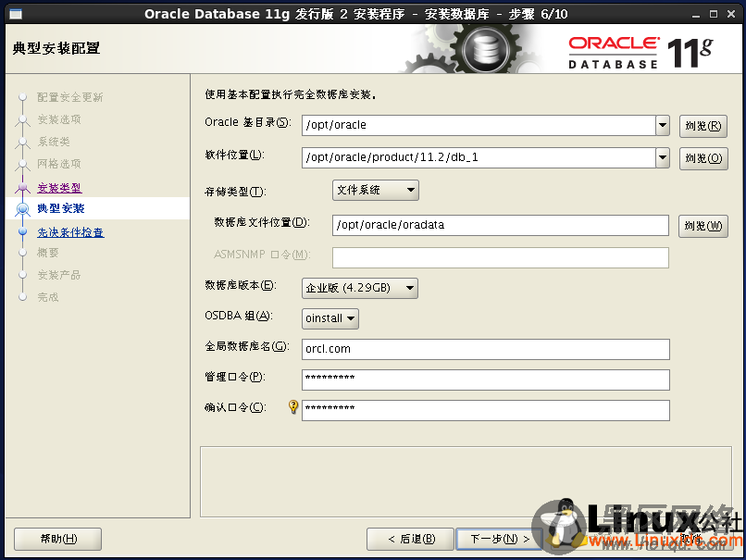Click the Oracle base /opt/oracle field

pos(479,126)
